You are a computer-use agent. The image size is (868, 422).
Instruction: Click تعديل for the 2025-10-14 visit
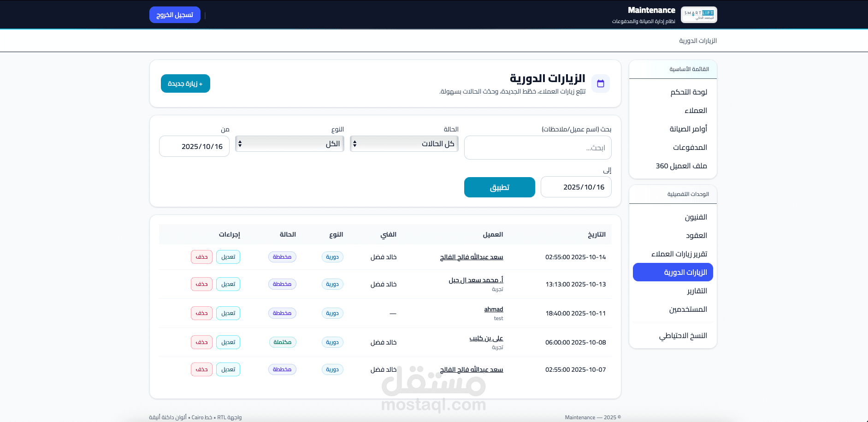tap(228, 257)
